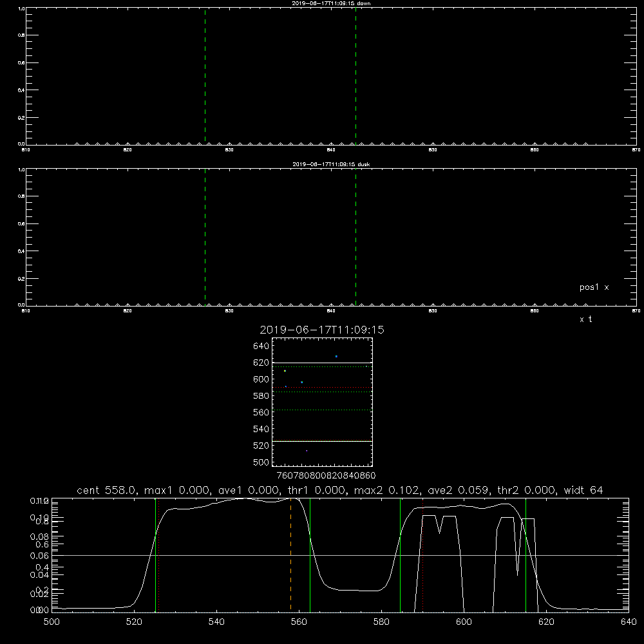
Task: Select the 'x t' label
Action: [585, 319]
